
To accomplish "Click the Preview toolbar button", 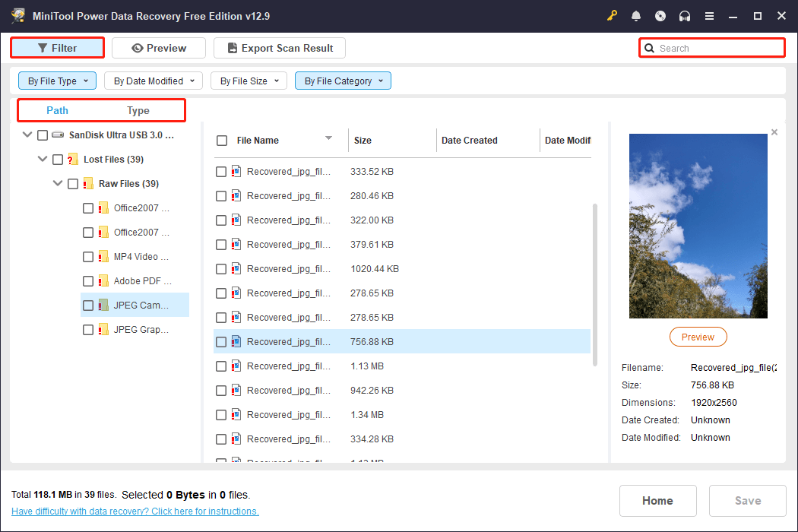I will [159, 48].
